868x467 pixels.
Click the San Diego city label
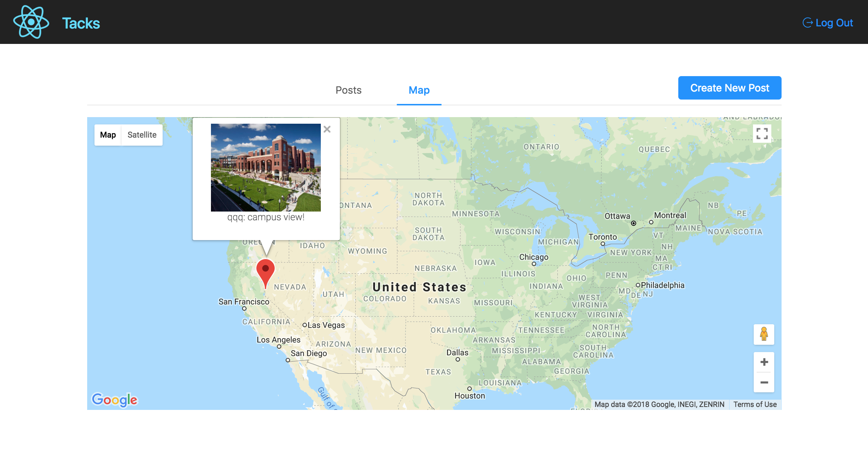(309, 353)
